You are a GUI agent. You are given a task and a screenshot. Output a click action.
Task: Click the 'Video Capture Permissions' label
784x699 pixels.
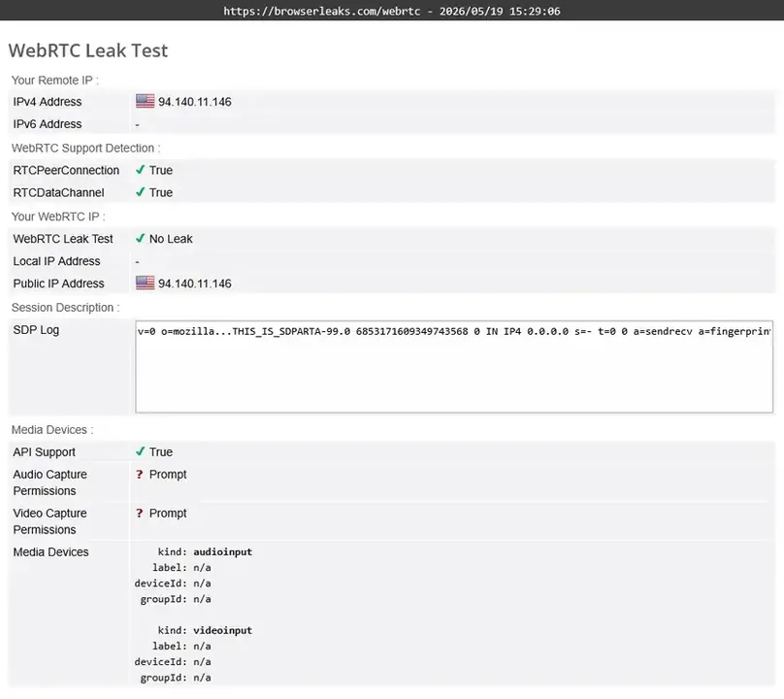point(50,521)
